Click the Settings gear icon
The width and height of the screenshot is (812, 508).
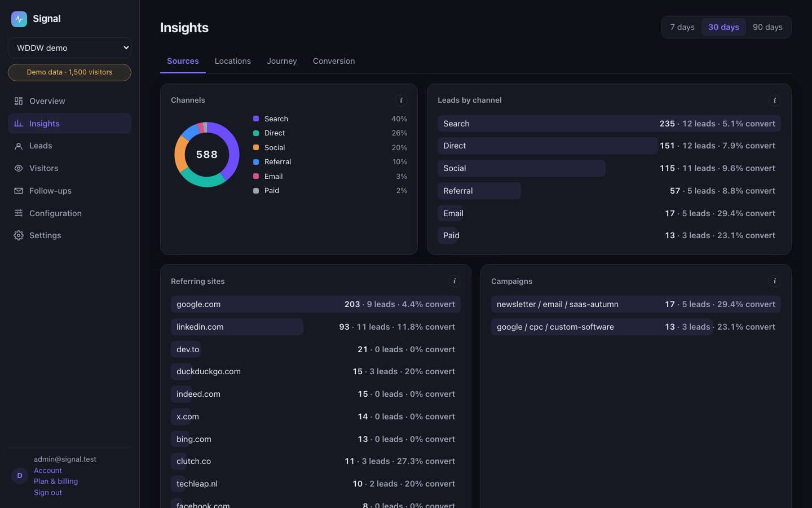coord(19,235)
